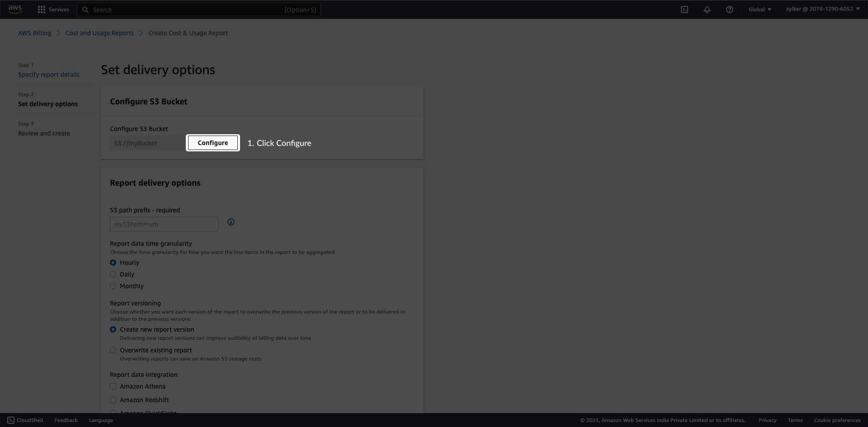Open the Privacy link

(768, 420)
